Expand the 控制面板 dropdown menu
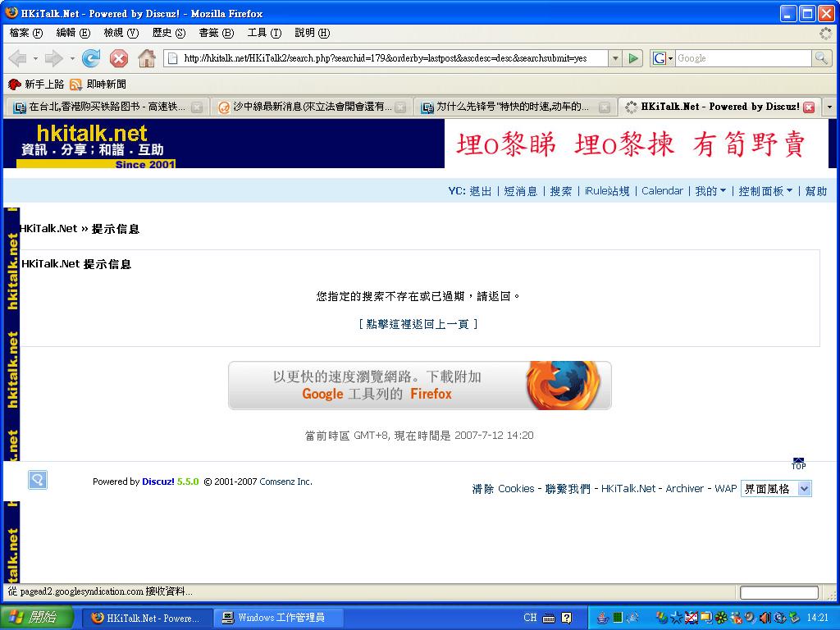 (765, 191)
